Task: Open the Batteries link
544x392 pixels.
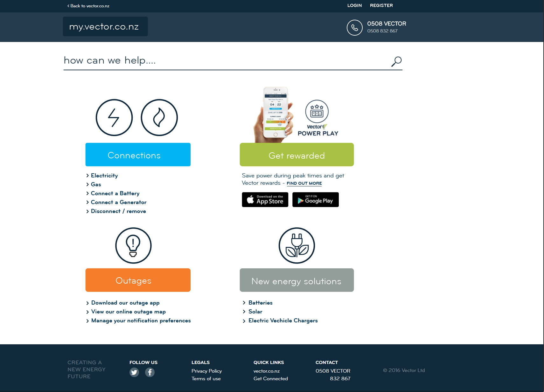Action: tap(261, 303)
